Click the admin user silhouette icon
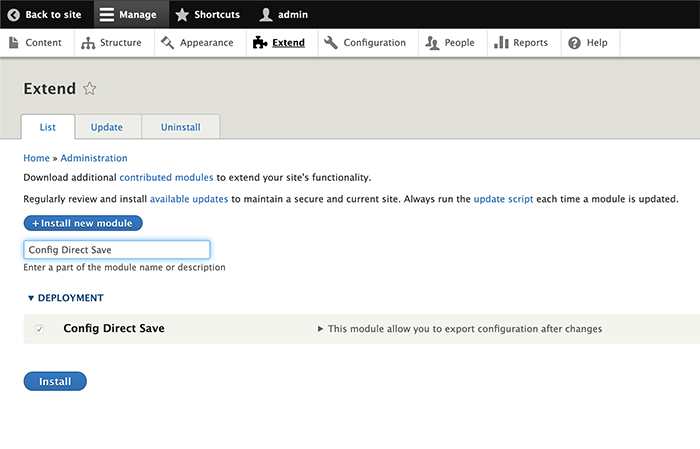This screenshot has width=700, height=449. (x=266, y=15)
